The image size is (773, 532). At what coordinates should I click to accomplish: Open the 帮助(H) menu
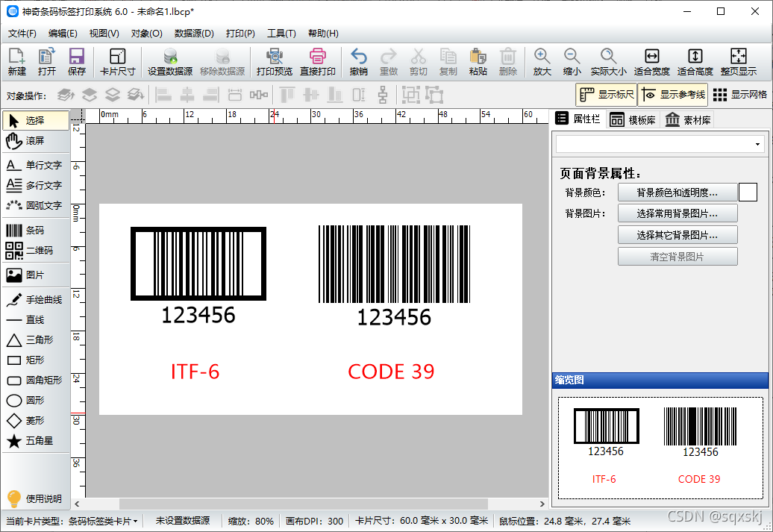click(323, 34)
